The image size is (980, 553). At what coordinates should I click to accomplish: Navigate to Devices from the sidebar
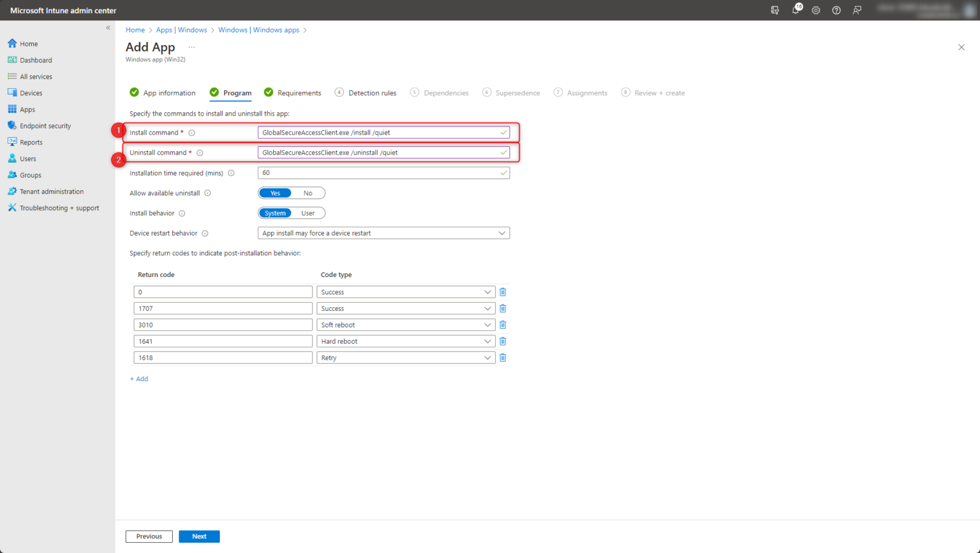(31, 93)
